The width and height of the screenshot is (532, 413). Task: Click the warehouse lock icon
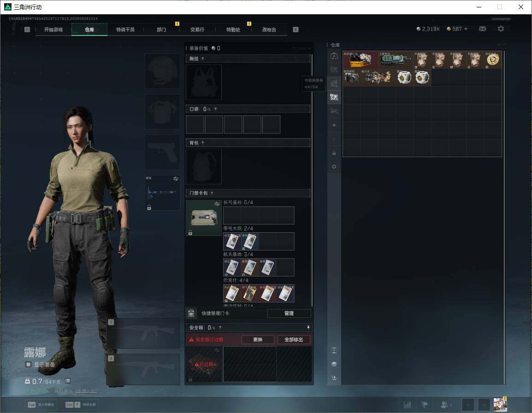(x=334, y=153)
